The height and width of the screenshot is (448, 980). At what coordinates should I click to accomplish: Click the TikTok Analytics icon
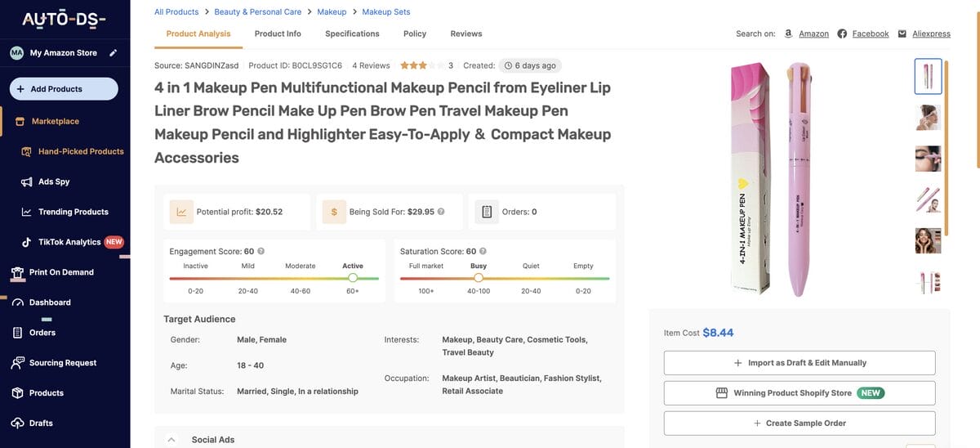click(26, 242)
